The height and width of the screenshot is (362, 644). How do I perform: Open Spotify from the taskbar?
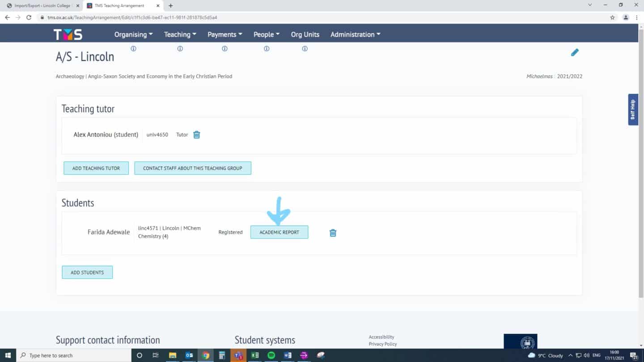[x=271, y=355]
